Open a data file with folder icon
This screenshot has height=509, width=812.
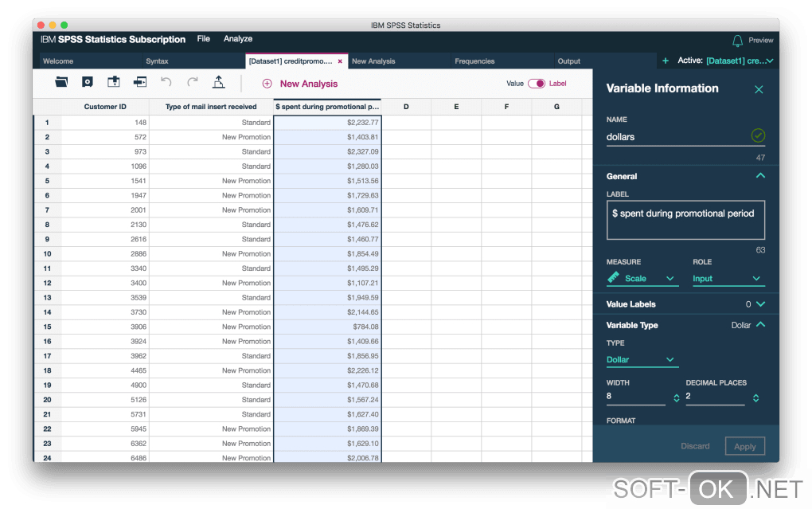click(x=61, y=82)
